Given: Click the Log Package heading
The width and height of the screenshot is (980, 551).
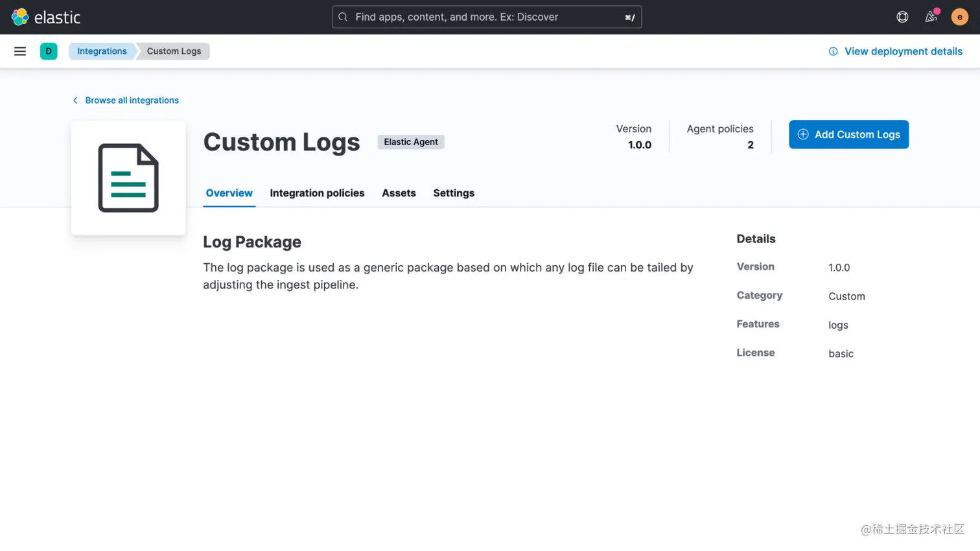Looking at the screenshot, I should [x=252, y=242].
